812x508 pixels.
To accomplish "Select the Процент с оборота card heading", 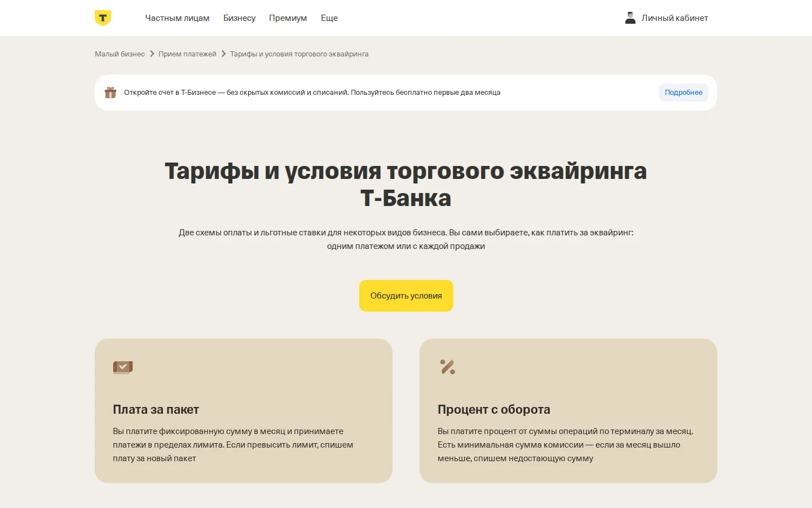I will tap(494, 410).
